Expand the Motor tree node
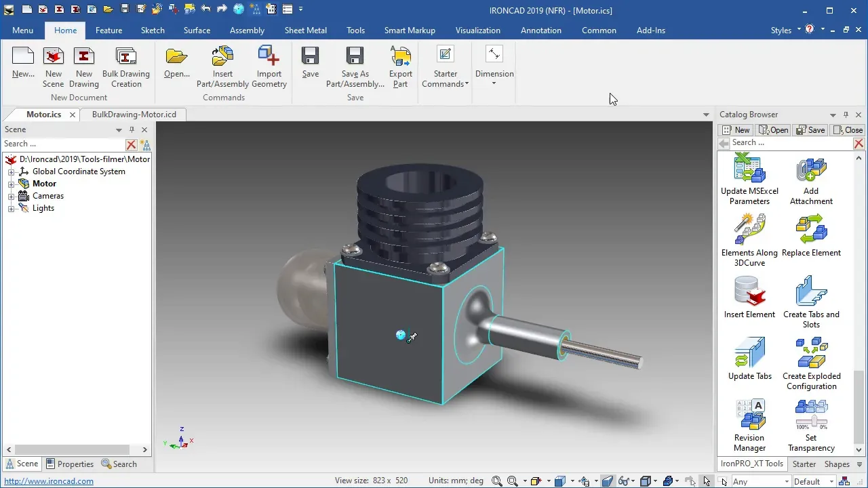 coord(11,184)
